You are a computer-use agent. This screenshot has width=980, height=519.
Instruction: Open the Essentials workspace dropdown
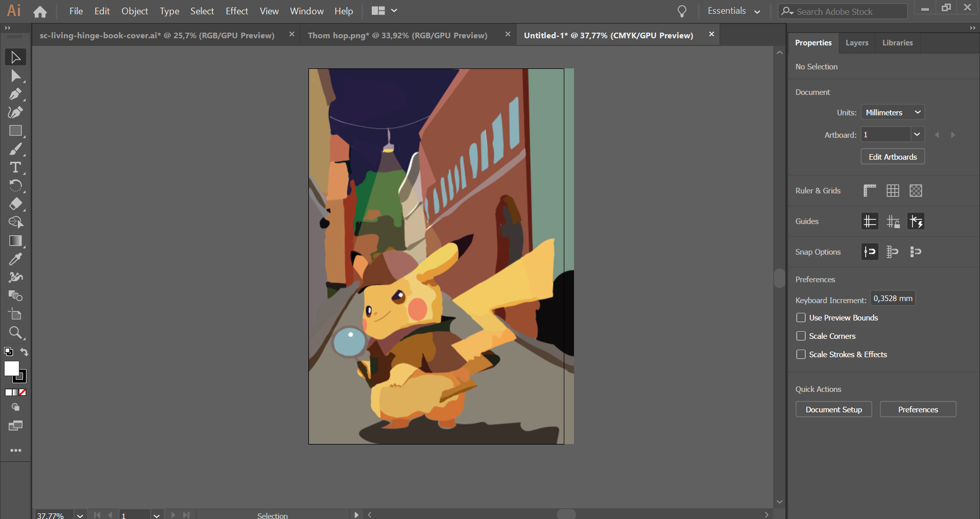pyautogui.click(x=733, y=11)
